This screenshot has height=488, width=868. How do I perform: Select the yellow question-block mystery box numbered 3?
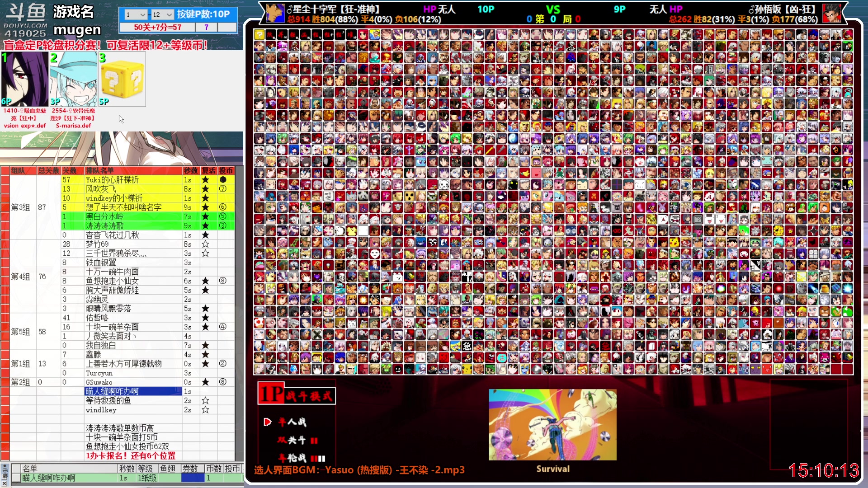(x=122, y=79)
